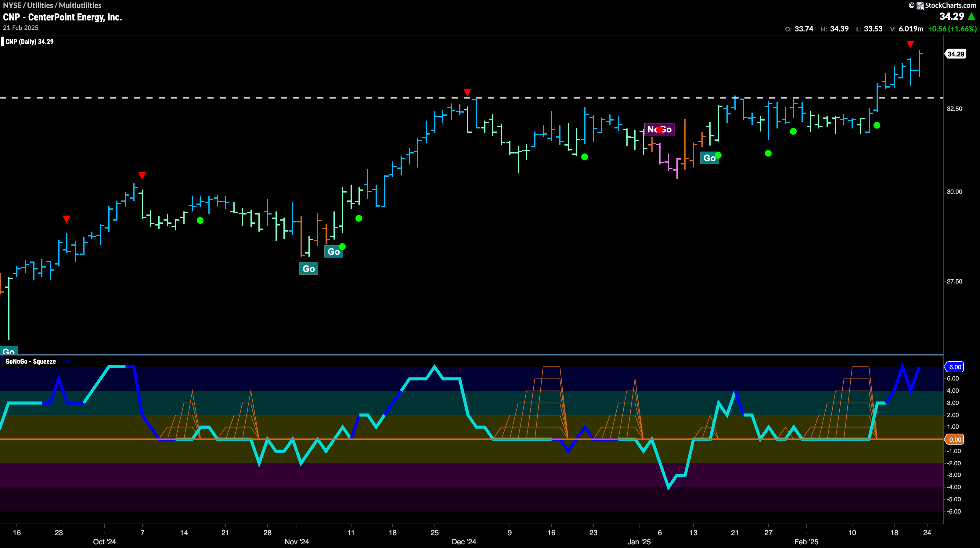Click the Go label in mid-January
This screenshot has height=548, width=980.
[709, 158]
